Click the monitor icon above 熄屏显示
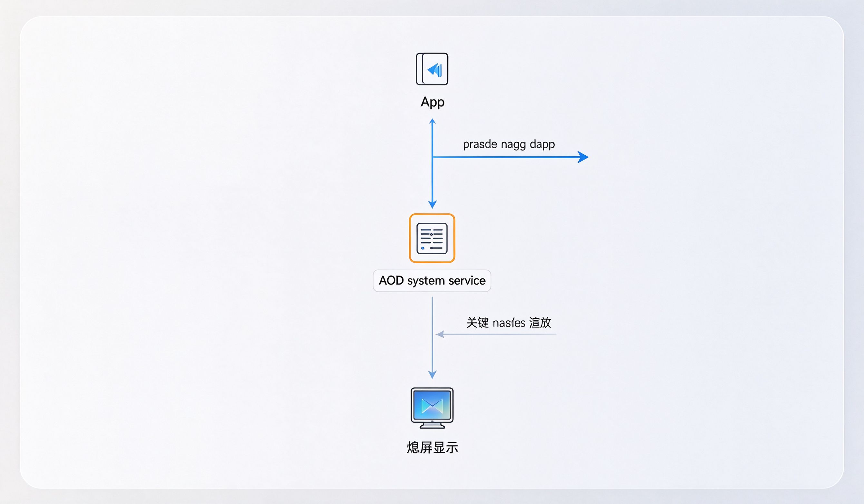The width and height of the screenshot is (864, 504). click(432, 408)
